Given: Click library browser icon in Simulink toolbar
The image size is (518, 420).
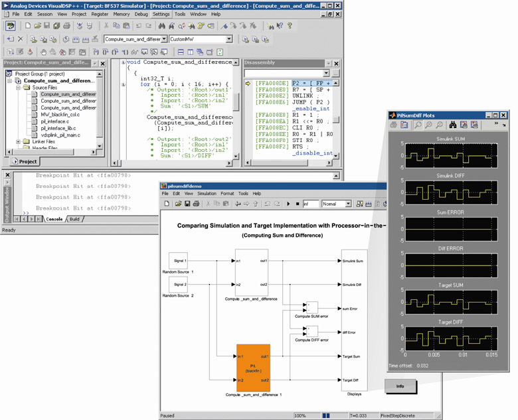Looking at the screenshot, I should coord(360,204).
